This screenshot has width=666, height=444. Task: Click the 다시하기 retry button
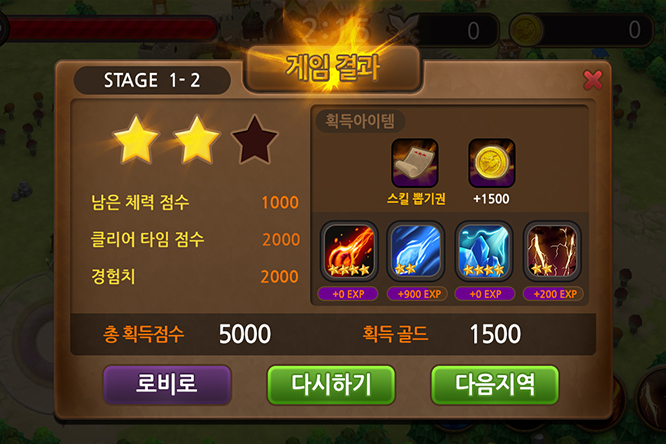coord(331,384)
